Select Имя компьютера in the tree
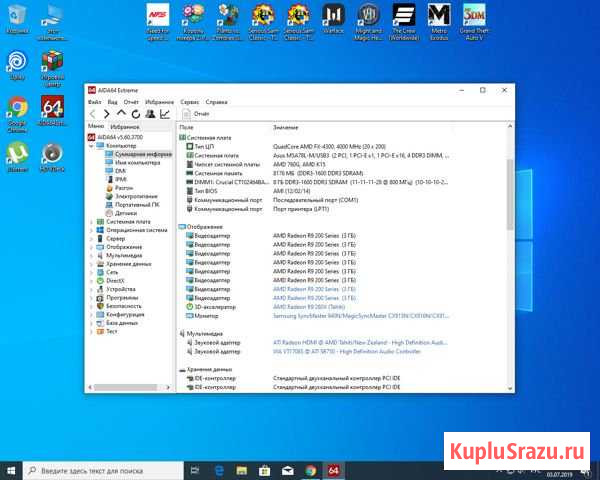The image size is (600, 480). tap(137, 163)
